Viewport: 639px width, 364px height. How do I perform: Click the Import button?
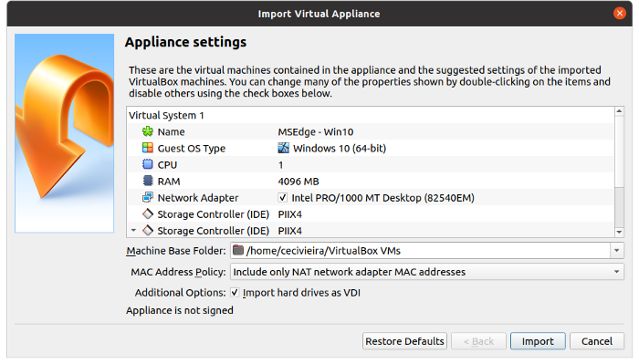(x=538, y=341)
